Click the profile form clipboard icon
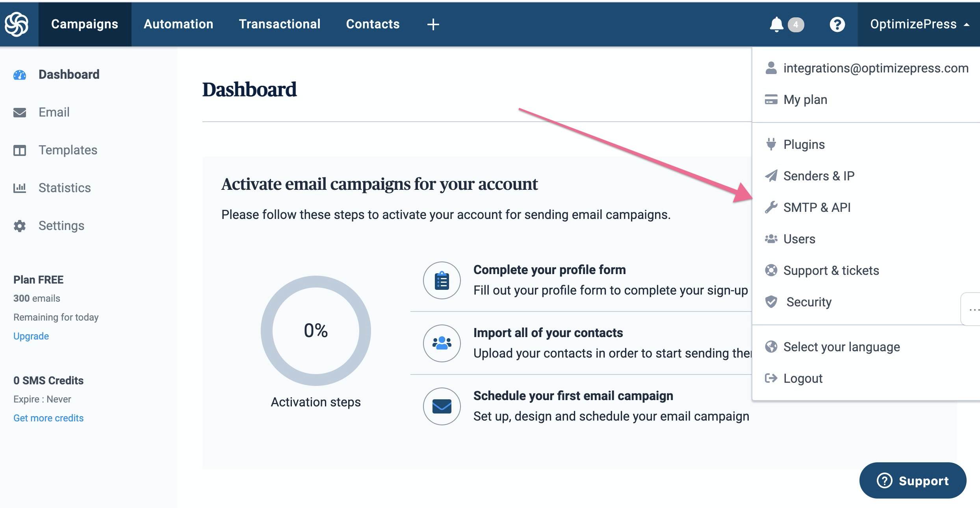The image size is (980, 508). point(442,280)
